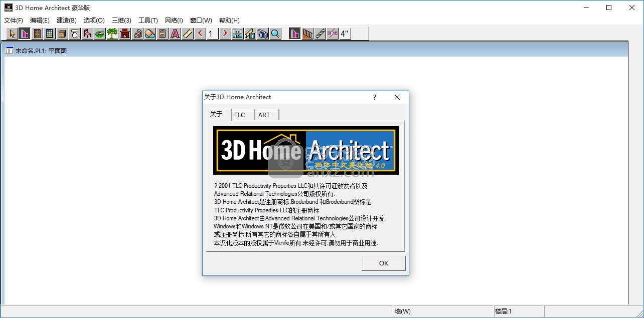Pick the cabinet tool
Viewport: 644px width, 318px height.
click(x=62, y=34)
